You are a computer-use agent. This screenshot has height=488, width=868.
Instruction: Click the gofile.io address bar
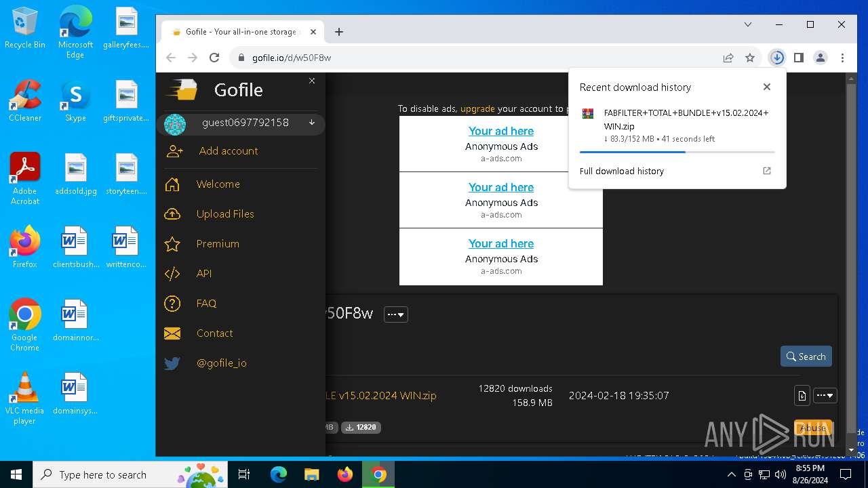(475, 58)
